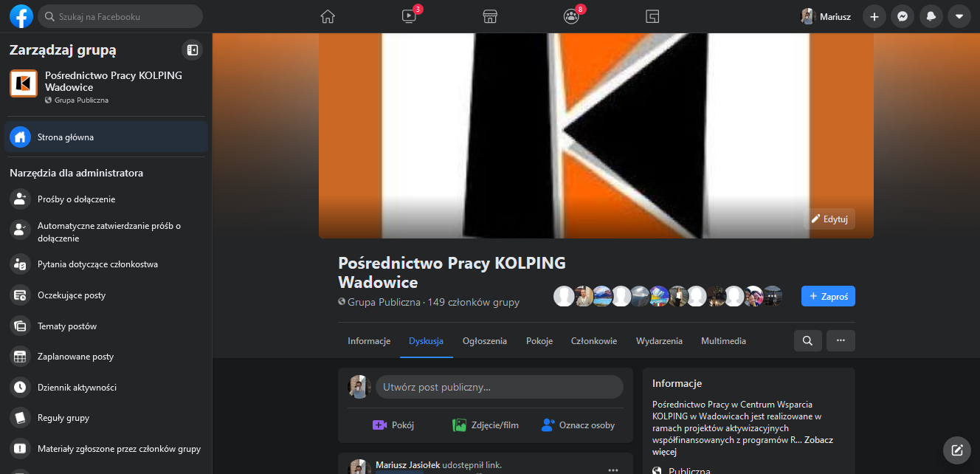Open Dziennik aktywności in admin tools
The width and height of the screenshot is (980, 474).
[77, 388]
